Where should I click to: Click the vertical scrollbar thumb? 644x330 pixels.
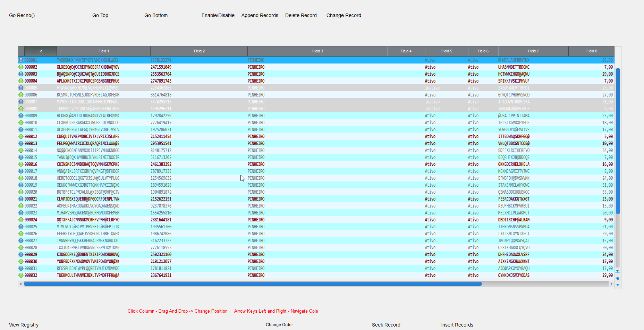618,141
